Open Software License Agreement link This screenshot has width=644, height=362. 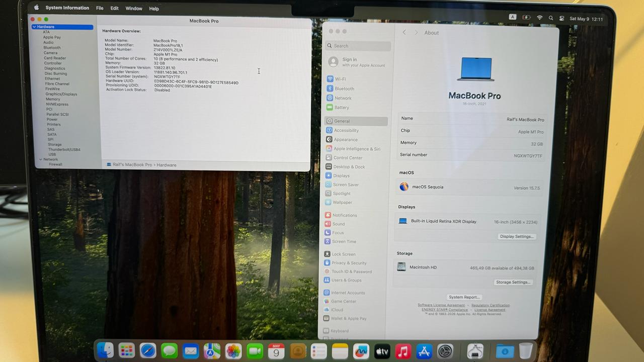[441, 305]
